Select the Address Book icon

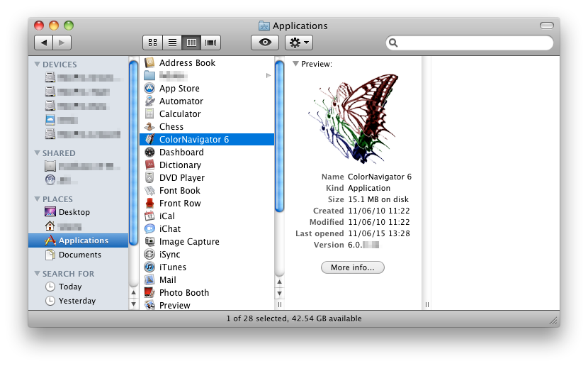point(149,62)
